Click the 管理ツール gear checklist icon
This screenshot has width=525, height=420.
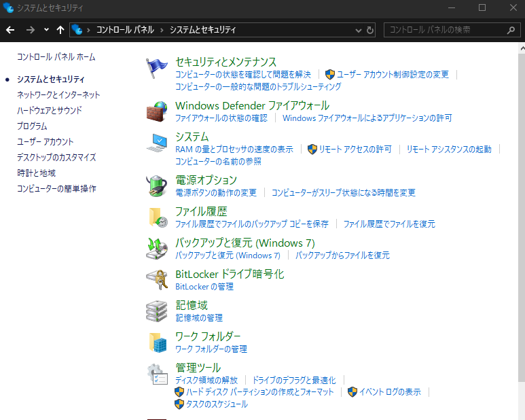pos(158,374)
